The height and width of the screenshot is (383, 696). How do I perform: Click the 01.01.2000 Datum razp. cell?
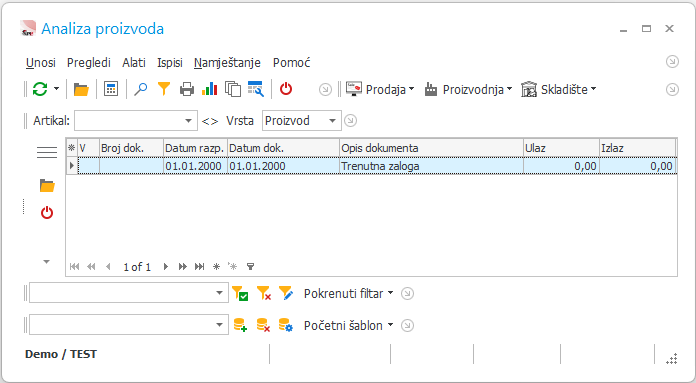click(194, 166)
